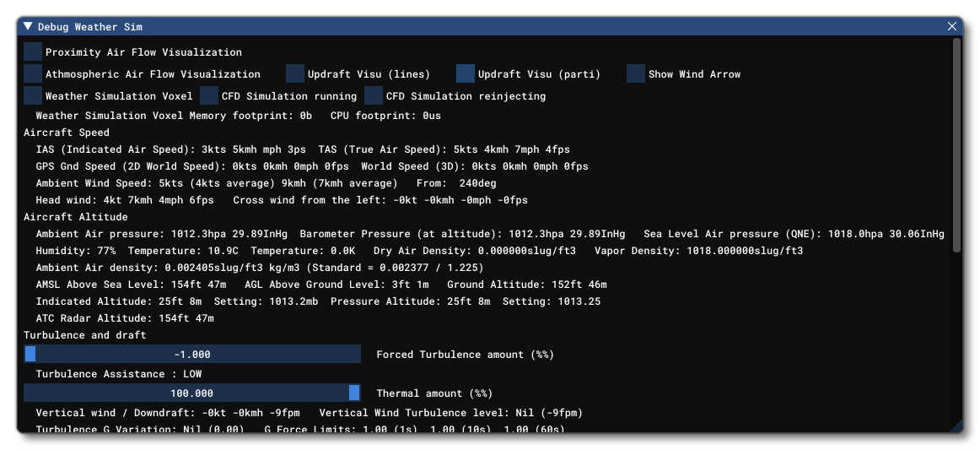Grab the blue Thermal amount slider handle
Screen dimensions: 980x450
(x=354, y=393)
